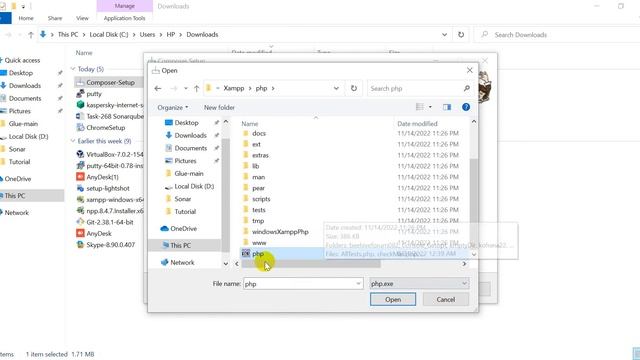640x360 pixels.
Task: Select OneDrive in Open dialog sidebar
Action: coord(183,229)
